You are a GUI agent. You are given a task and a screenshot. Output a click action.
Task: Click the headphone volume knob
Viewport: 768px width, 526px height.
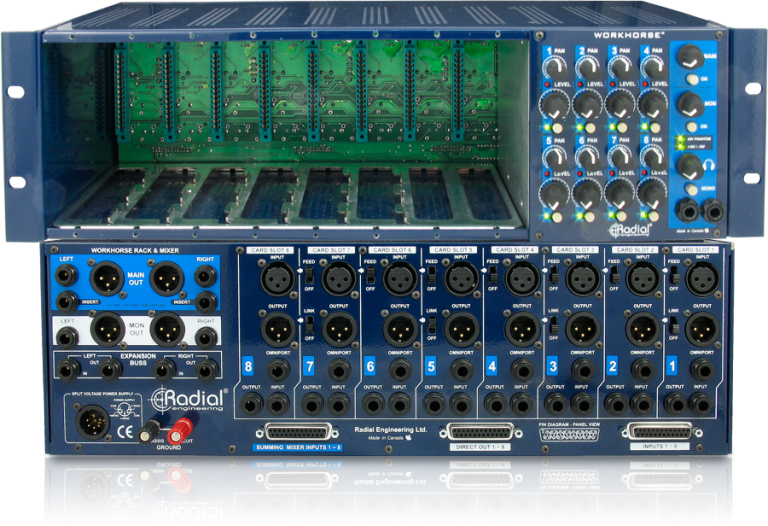point(688,167)
